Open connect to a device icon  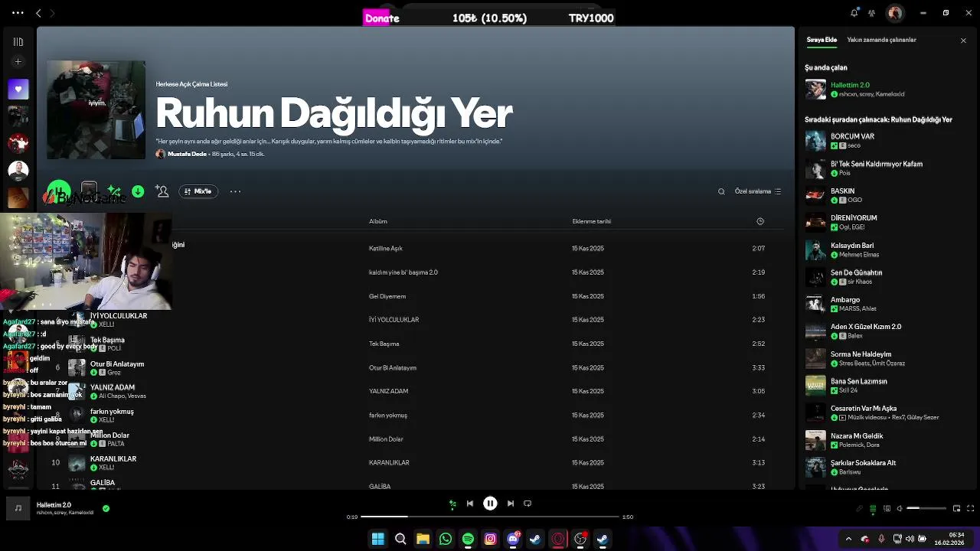coord(887,508)
